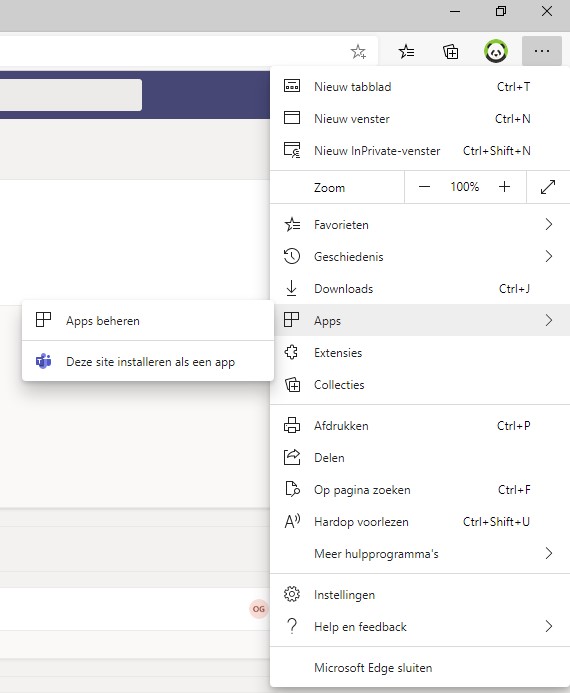Enter full screen via the zoom arrow icon
This screenshot has width=570, height=693.
coord(548,187)
